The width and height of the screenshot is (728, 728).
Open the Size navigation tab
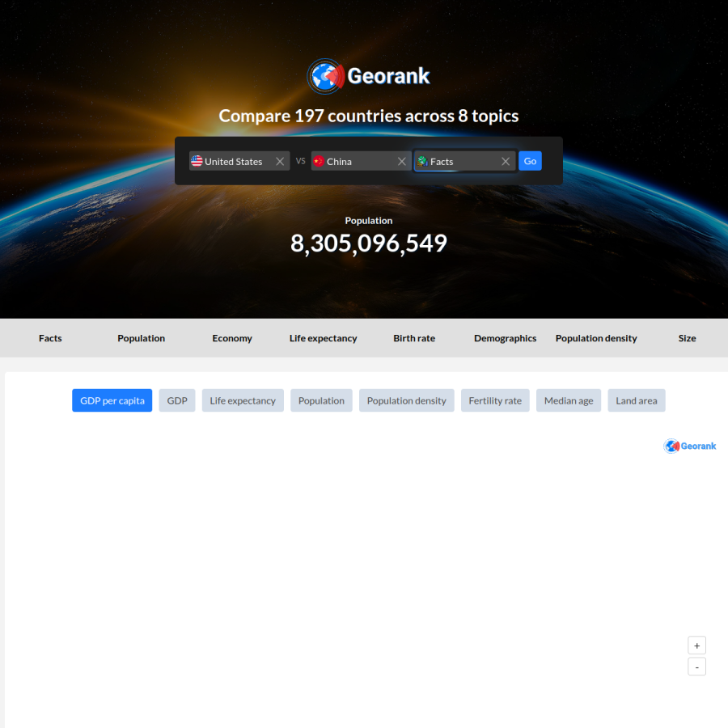point(687,338)
